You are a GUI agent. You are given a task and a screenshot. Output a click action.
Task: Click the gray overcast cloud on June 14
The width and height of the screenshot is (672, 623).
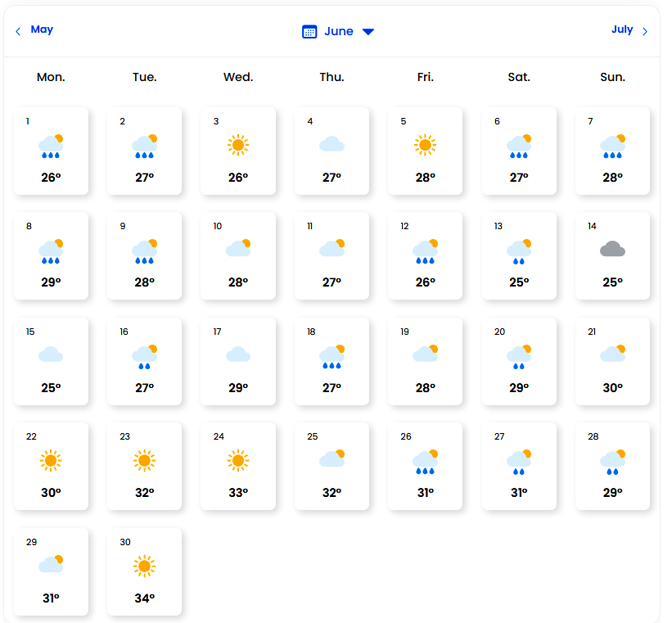point(612,250)
